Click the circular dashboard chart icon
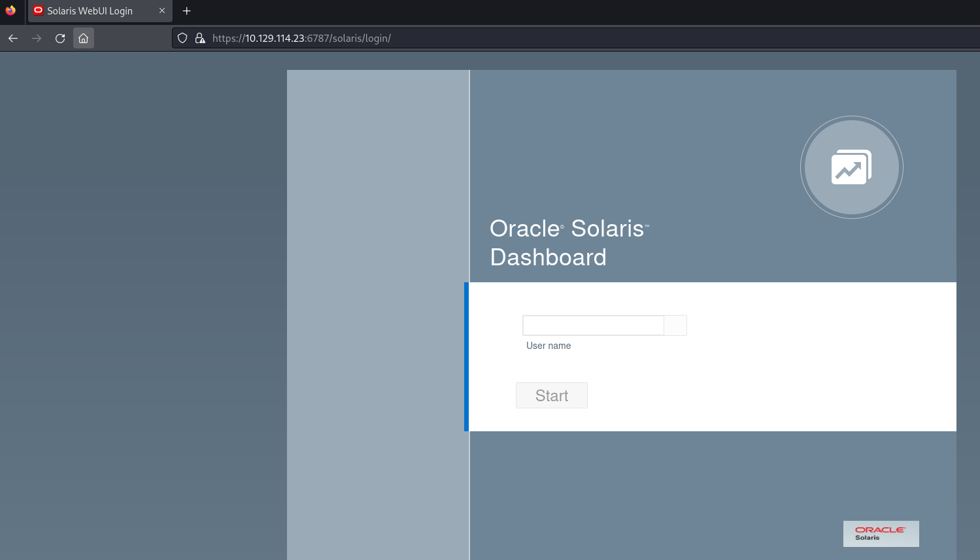This screenshot has width=980, height=560. click(851, 167)
